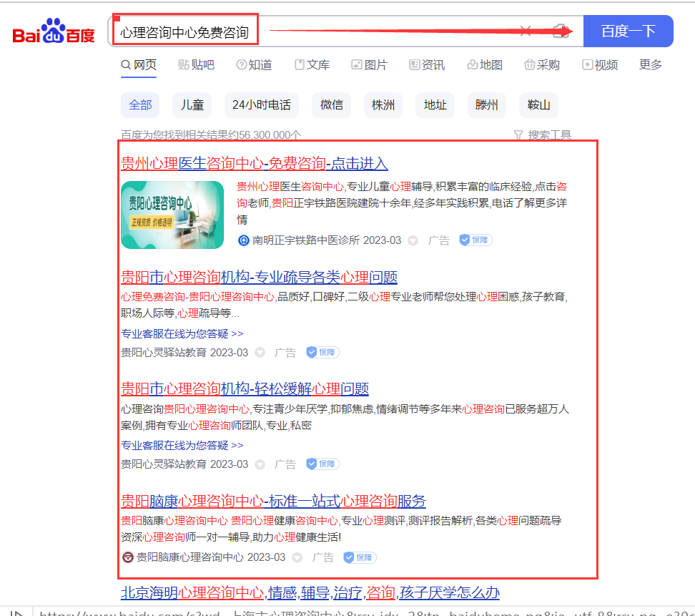Click 贵阳心理咨询中心 ad thumbnail image

point(172,215)
